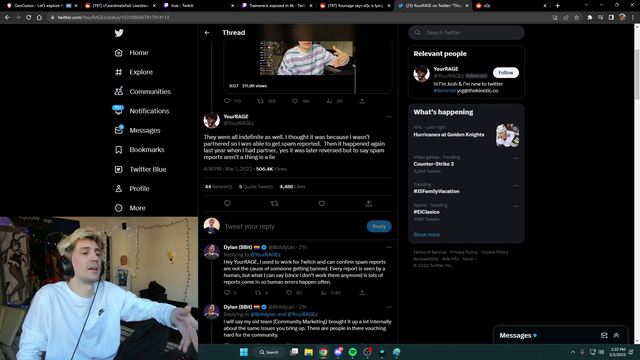Open more options on YourRAGE's main tweet
Screen dimensions: 640x360
click(389, 117)
